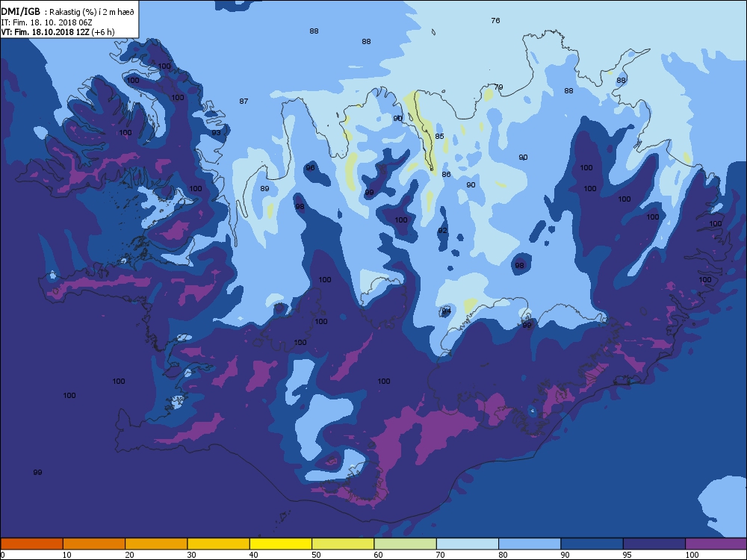Click the humidity value 92 on the map
The height and width of the screenshot is (560, 747).
coord(442,231)
